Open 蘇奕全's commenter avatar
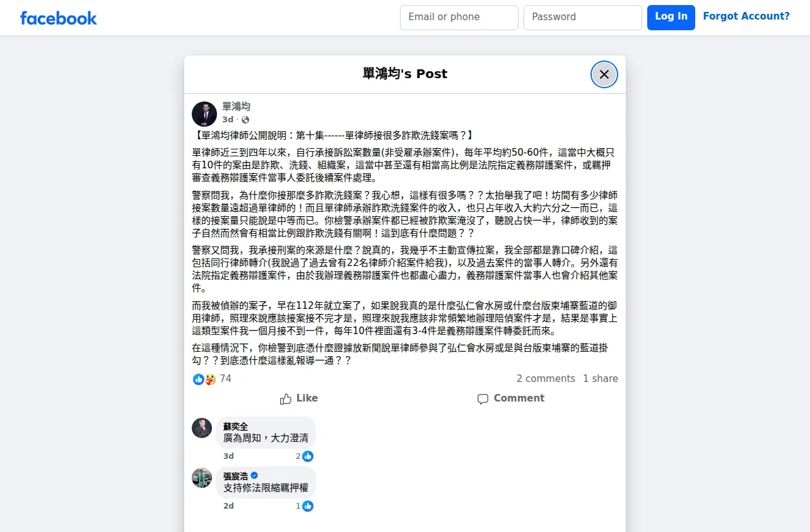Image resolution: width=810 pixels, height=532 pixels. click(x=202, y=427)
